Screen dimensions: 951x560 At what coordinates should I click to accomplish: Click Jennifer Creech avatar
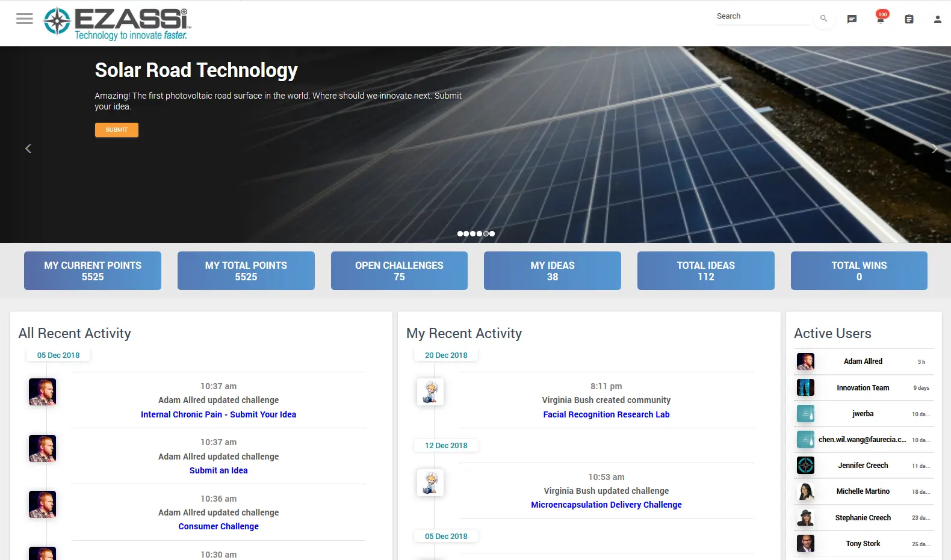(805, 465)
